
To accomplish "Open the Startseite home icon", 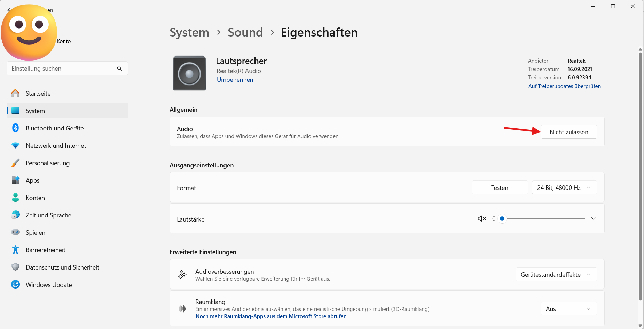I will tap(15, 93).
